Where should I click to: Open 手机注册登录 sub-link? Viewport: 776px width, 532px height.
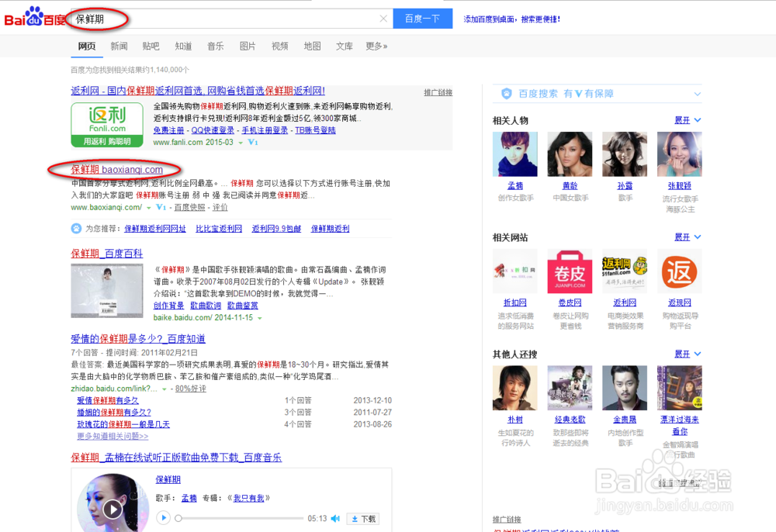(x=265, y=130)
